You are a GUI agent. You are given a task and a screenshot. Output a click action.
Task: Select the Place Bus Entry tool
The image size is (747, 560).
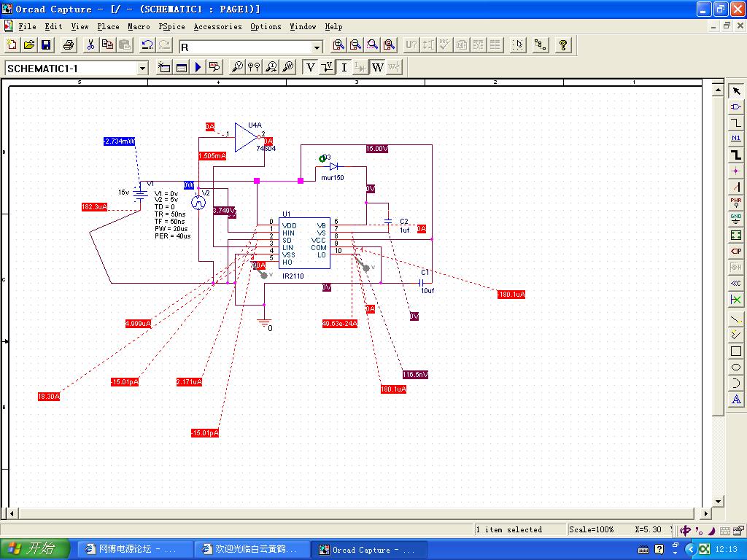(x=736, y=187)
